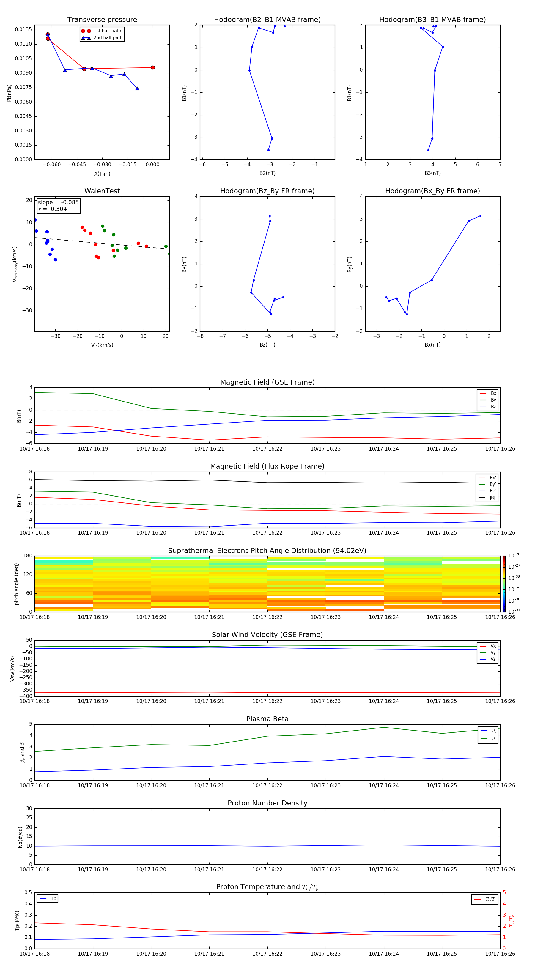The width and height of the screenshot is (535, 980).
Task: Click the "Vsw(km/s)" y-axis label
Action: click(12, 668)
